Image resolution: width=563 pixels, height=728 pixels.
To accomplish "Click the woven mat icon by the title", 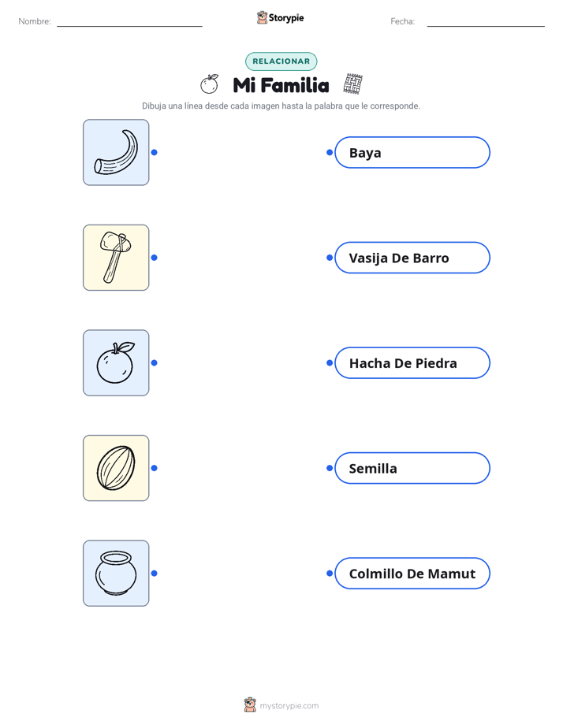I will tap(353, 84).
